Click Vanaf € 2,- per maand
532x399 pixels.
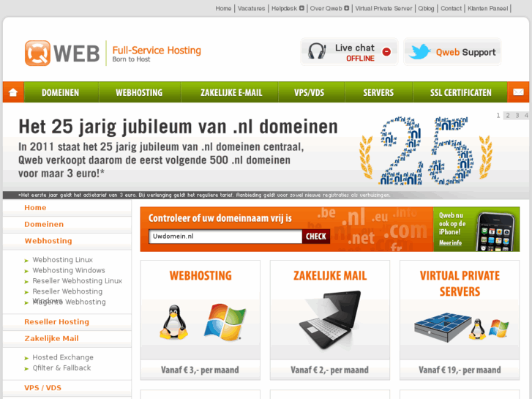point(329,370)
